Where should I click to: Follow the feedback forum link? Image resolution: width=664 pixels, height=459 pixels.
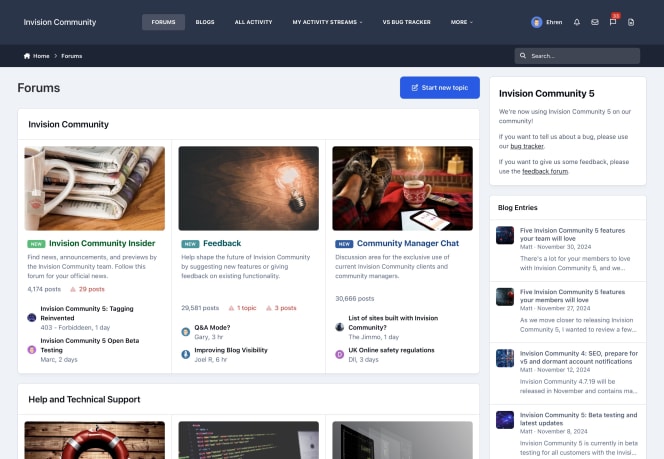coord(545,171)
